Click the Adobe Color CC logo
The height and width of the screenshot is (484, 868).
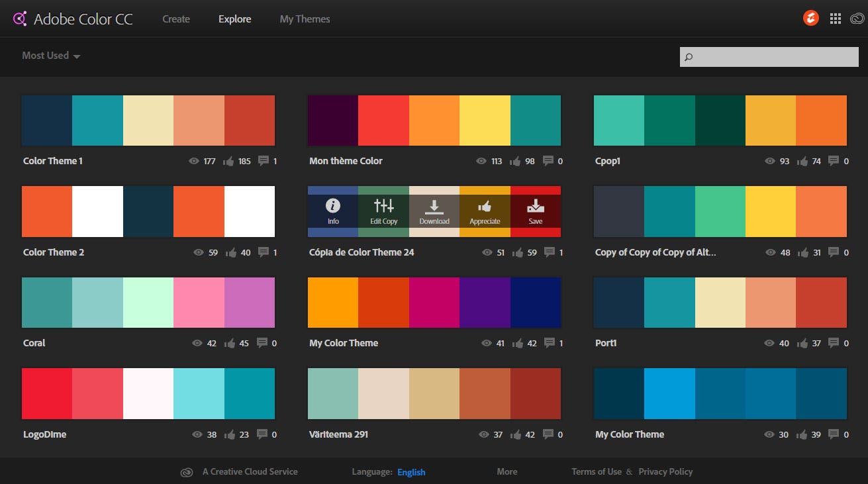click(x=73, y=19)
